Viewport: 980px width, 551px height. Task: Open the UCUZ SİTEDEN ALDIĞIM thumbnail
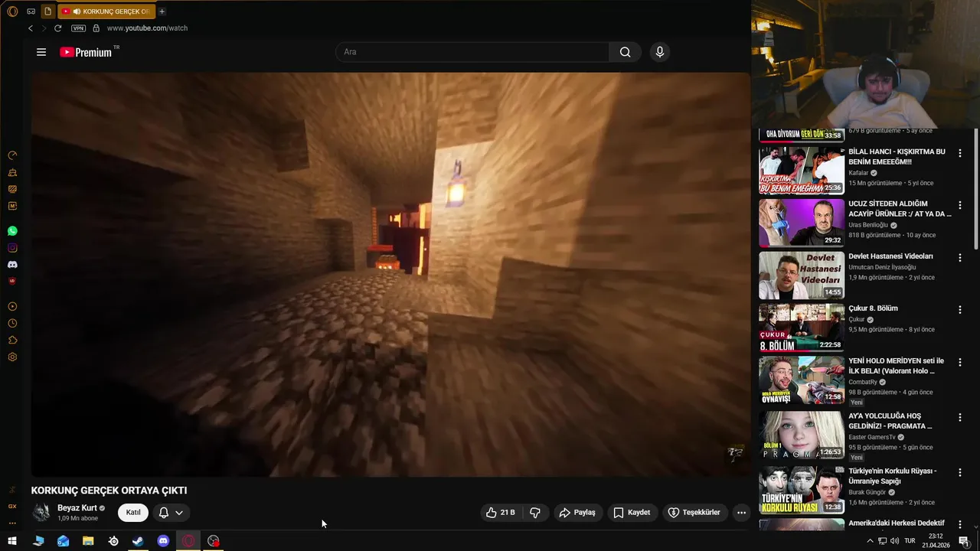pyautogui.click(x=802, y=223)
